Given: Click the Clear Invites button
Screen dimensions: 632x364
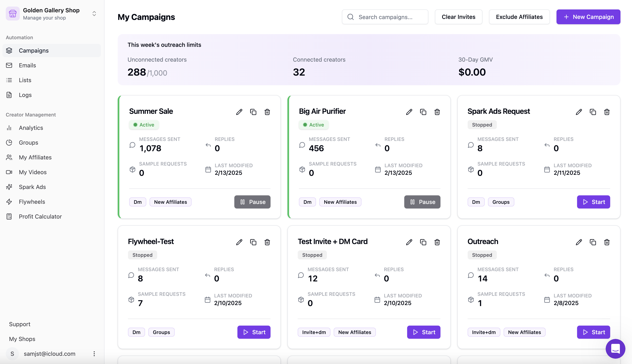Looking at the screenshot, I should [x=458, y=17].
